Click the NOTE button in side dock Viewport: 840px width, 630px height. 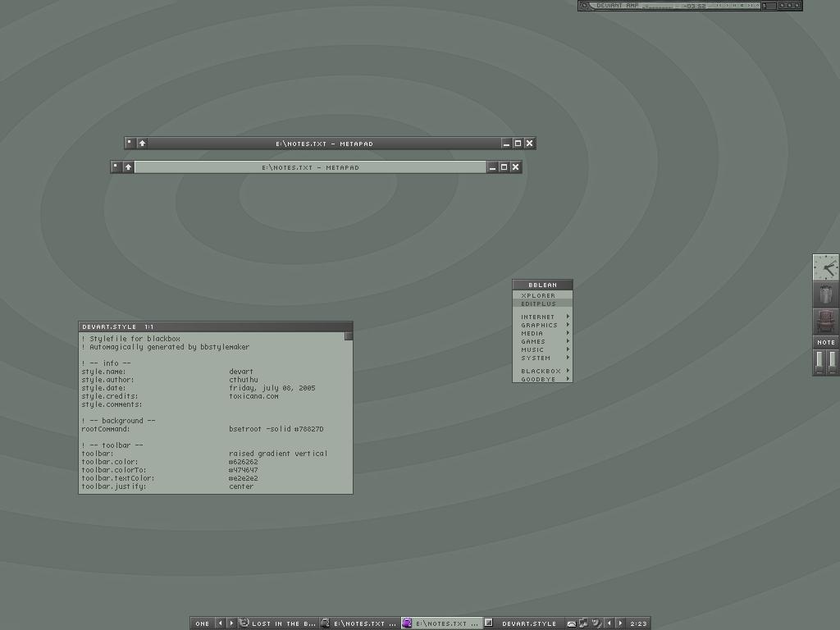825,342
